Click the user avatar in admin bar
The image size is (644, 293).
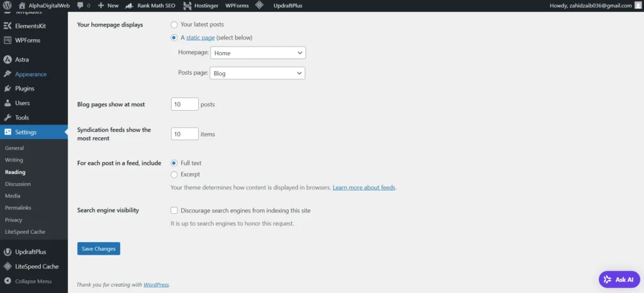click(638, 6)
